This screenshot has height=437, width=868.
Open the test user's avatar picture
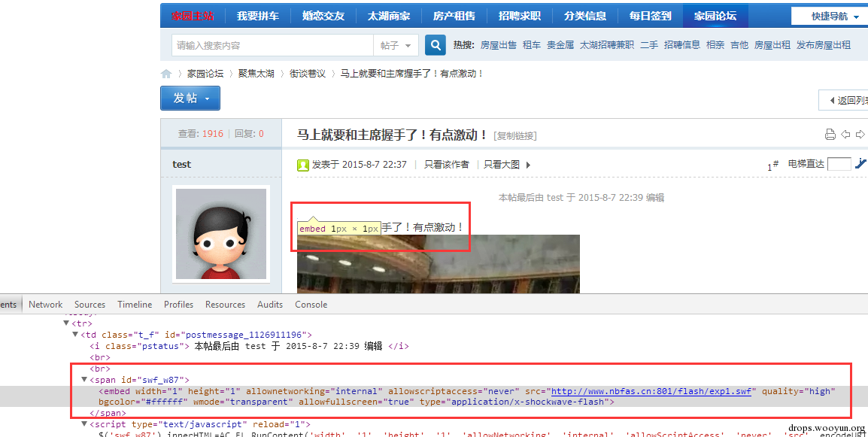[x=221, y=234]
